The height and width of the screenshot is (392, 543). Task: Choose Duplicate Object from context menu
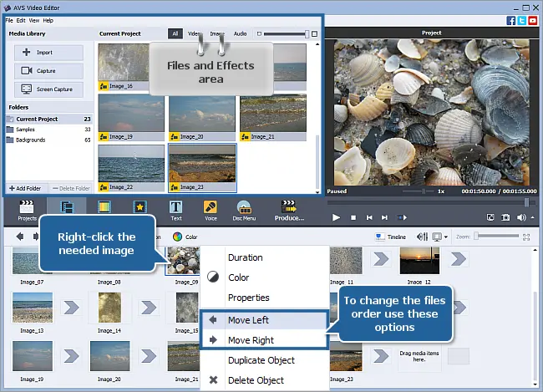pyautogui.click(x=265, y=360)
